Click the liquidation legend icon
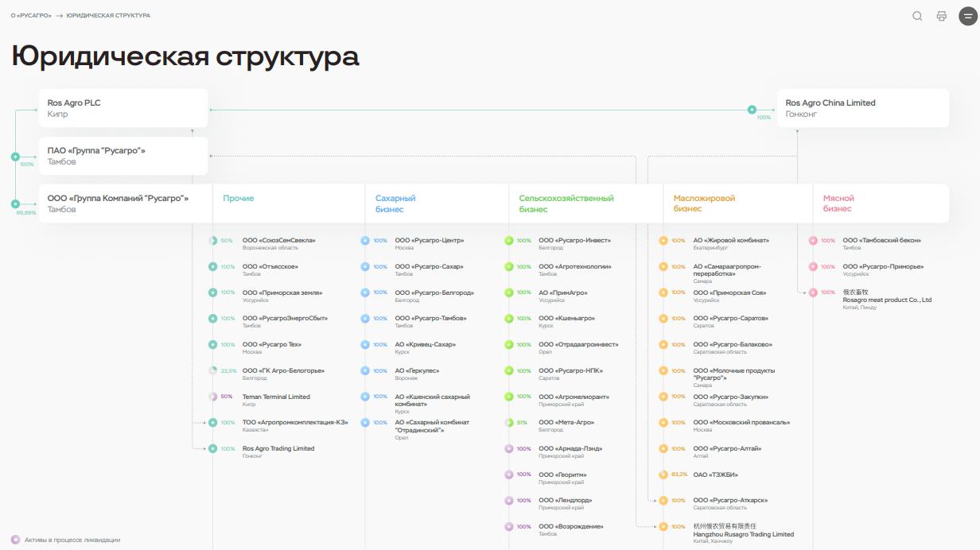The image size is (980, 550). pyautogui.click(x=15, y=540)
